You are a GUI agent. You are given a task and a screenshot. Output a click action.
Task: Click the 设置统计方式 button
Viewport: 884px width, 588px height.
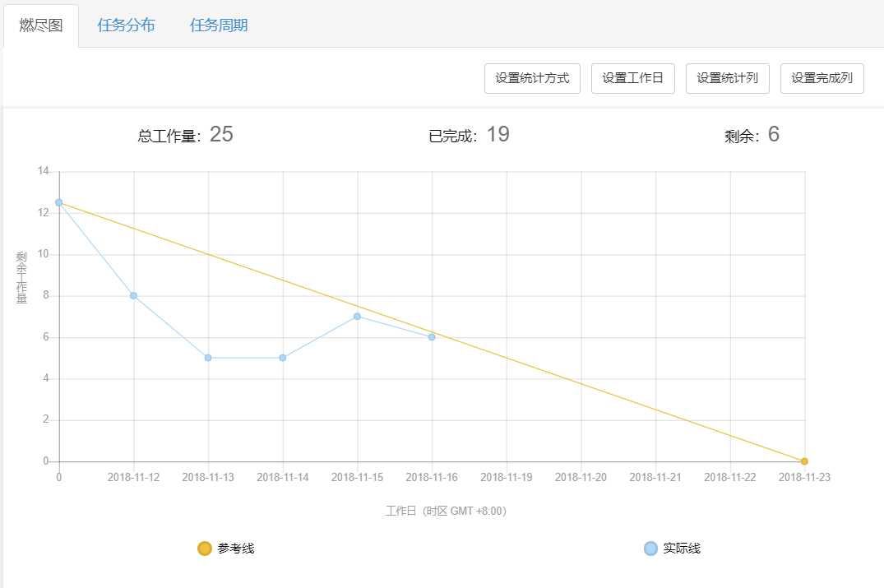coord(532,78)
